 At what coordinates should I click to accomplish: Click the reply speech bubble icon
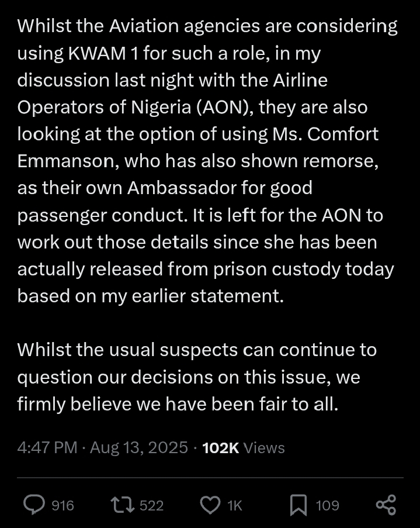(34, 505)
